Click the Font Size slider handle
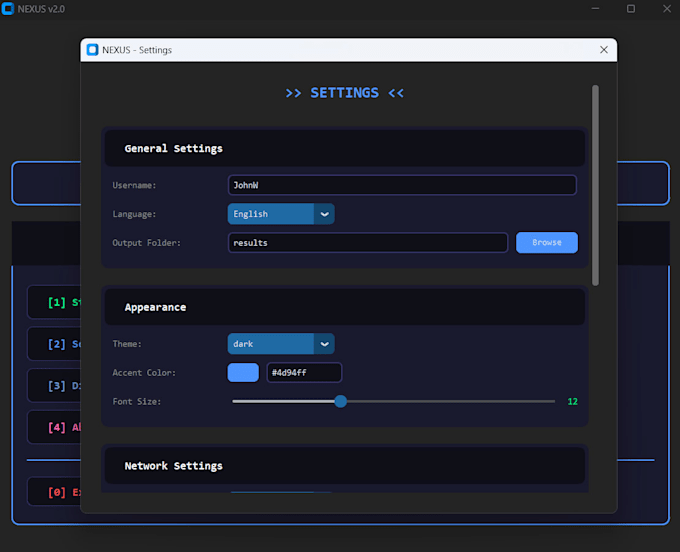Viewport: 680px width, 552px height. coord(341,401)
